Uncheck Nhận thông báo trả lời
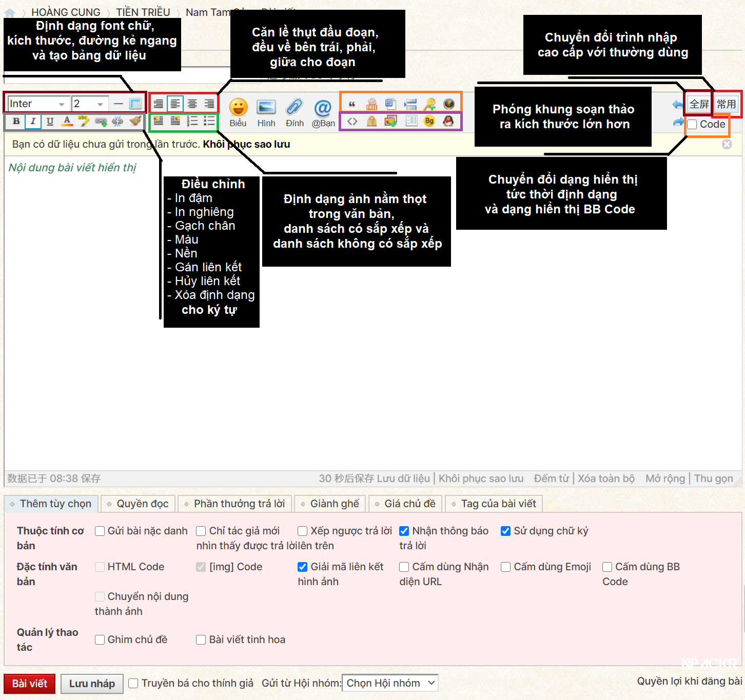Screen dimensions: 745x700 (404, 531)
